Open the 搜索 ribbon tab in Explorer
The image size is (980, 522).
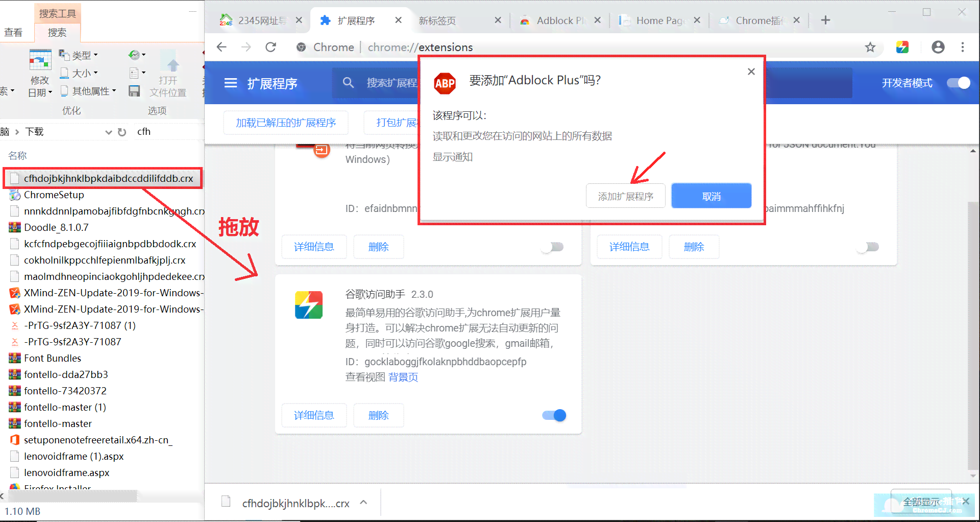pos(57,33)
